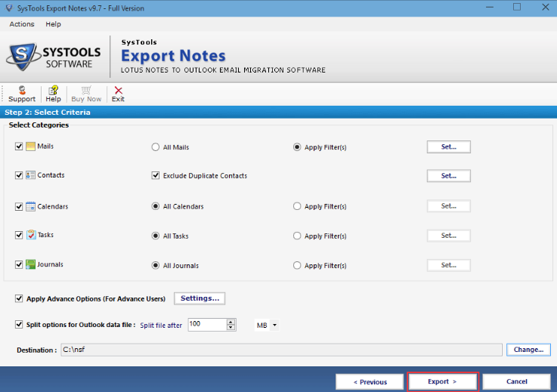The width and height of the screenshot is (557, 392).
Task: Click the Calendars icon
Action: (x=30, y=206)
